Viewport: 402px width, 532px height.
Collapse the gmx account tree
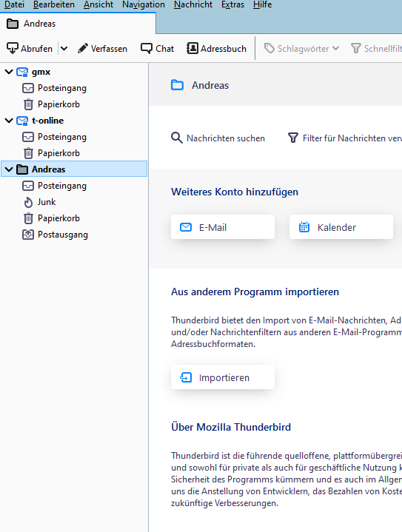9,72
